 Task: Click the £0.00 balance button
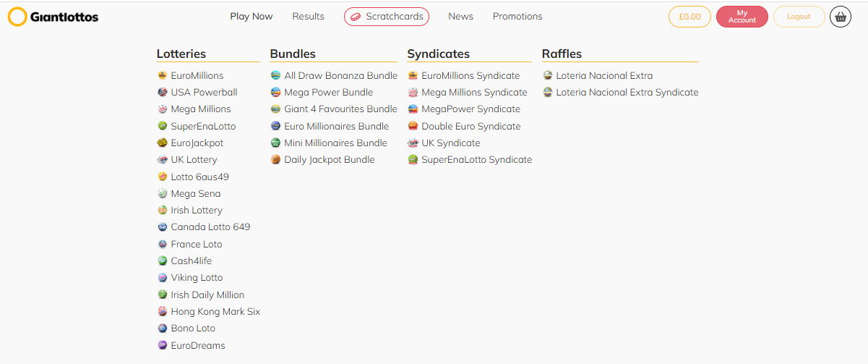coord(690,17)
